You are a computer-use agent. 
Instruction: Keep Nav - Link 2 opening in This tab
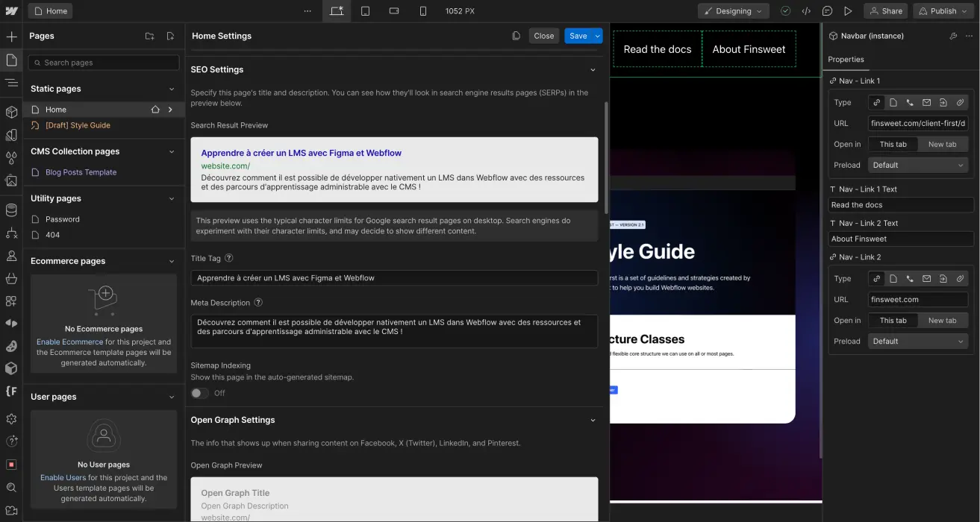pyautogui.click(x=893, y=320)
